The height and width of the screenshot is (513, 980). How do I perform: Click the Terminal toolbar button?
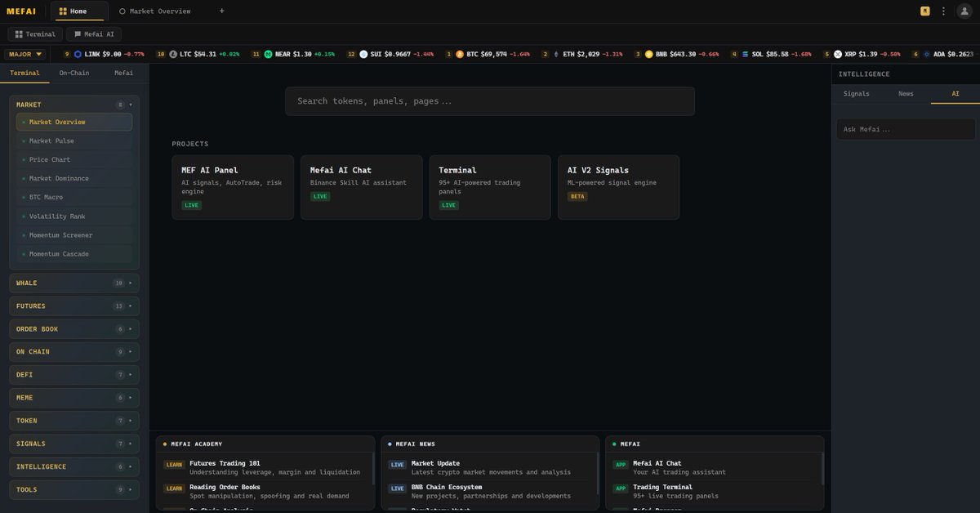coord(35,34)
